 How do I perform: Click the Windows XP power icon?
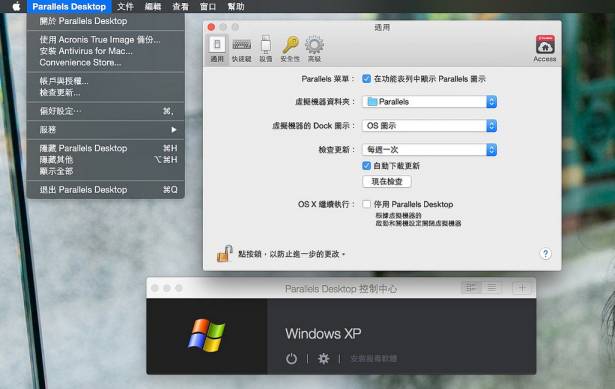(291, 358)
